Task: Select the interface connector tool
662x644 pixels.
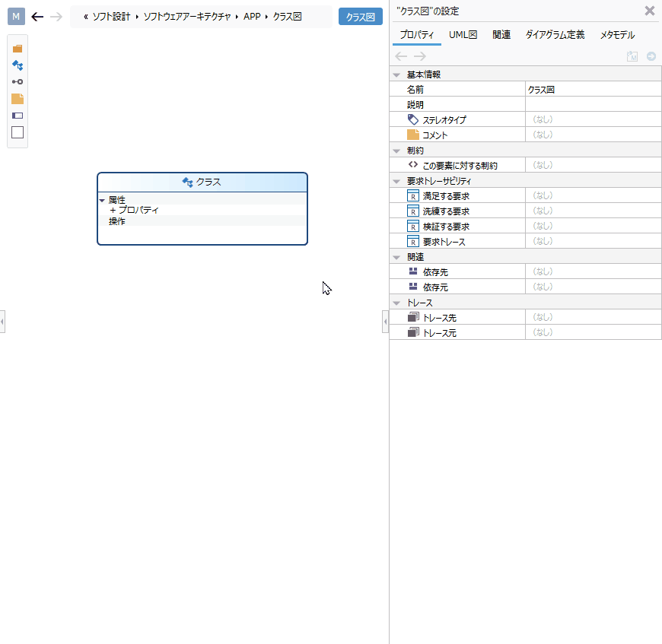Action: tap(18, 82)
